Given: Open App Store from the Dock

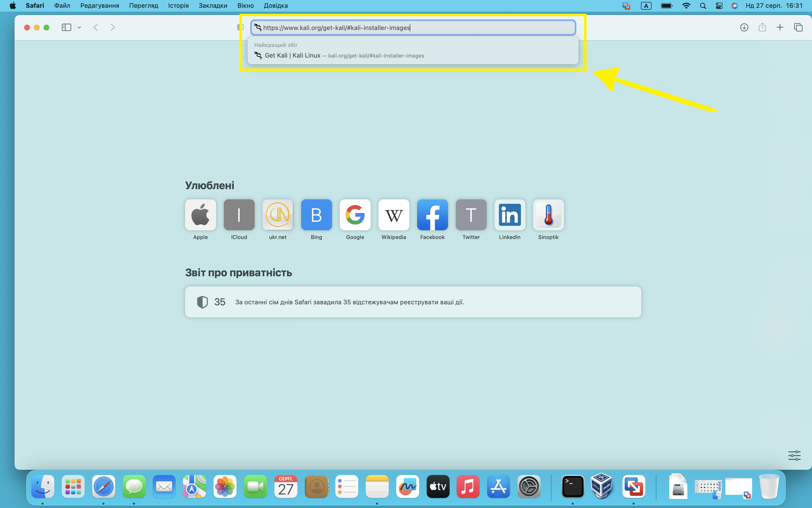Looking at the screenshot, I should [x=499, y=486].
